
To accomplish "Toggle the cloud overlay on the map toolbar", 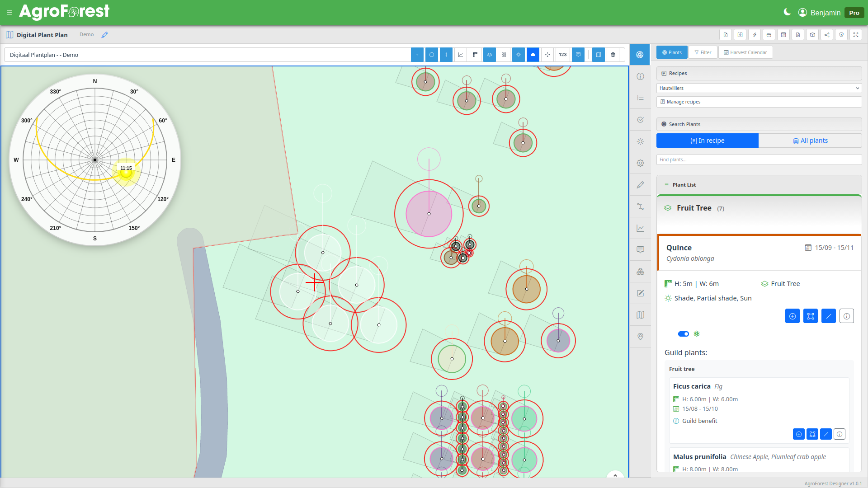I will coord(533,55).
